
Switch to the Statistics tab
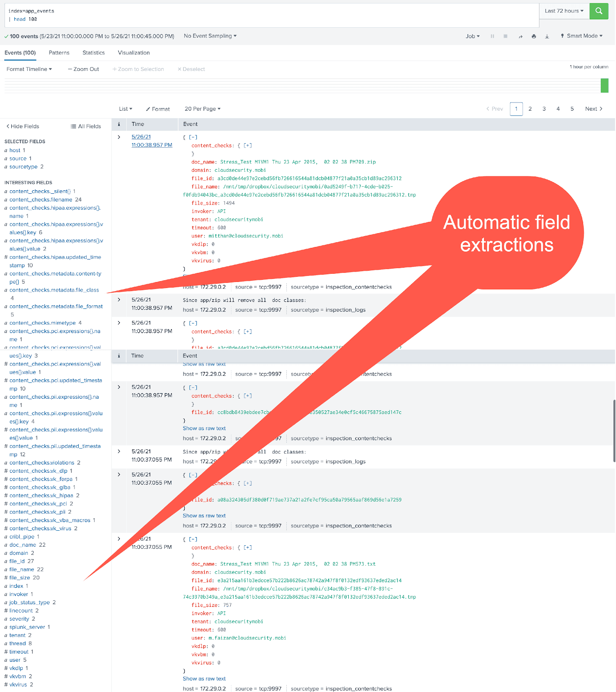tap(93, 53)
